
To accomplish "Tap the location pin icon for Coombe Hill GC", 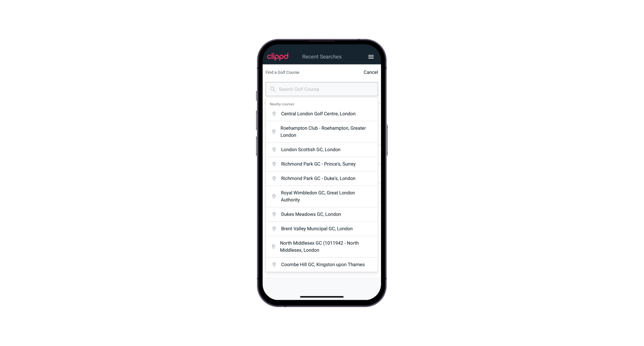I will [273, 264].
